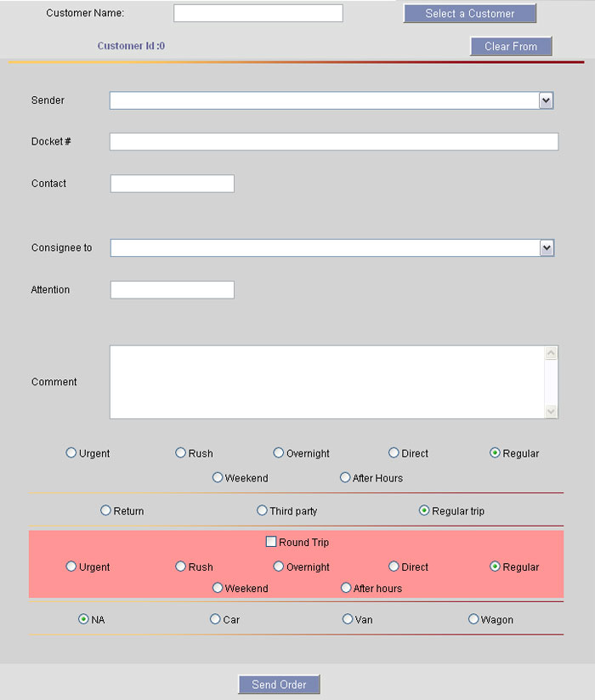595x700 pixels.
Task: Pick Car as the vehicle type
Action: coord(215,619)
